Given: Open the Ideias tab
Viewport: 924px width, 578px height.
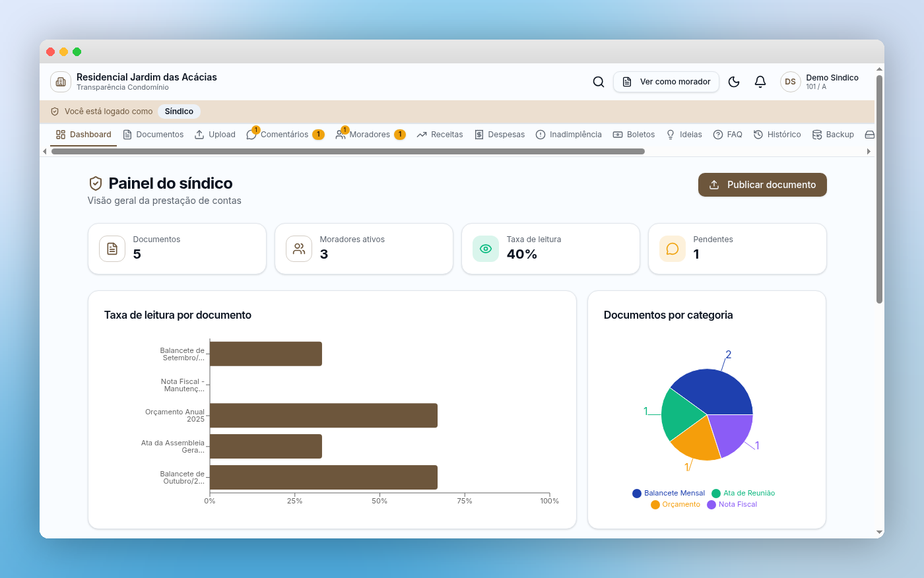Looking at the screenshot, I should (684, 135).
